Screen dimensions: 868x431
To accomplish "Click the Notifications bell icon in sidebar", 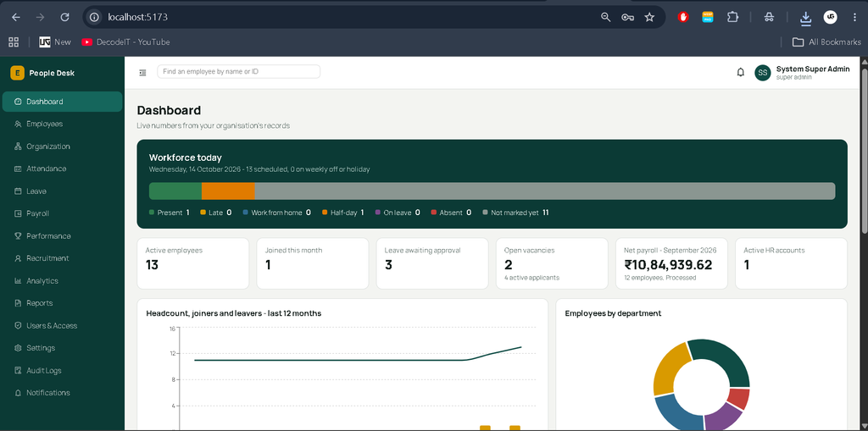I will click(x=18, y=393).
